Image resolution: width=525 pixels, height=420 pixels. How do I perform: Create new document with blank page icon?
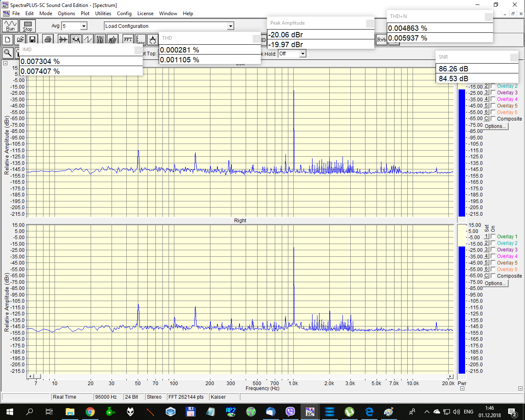point(8,39)
